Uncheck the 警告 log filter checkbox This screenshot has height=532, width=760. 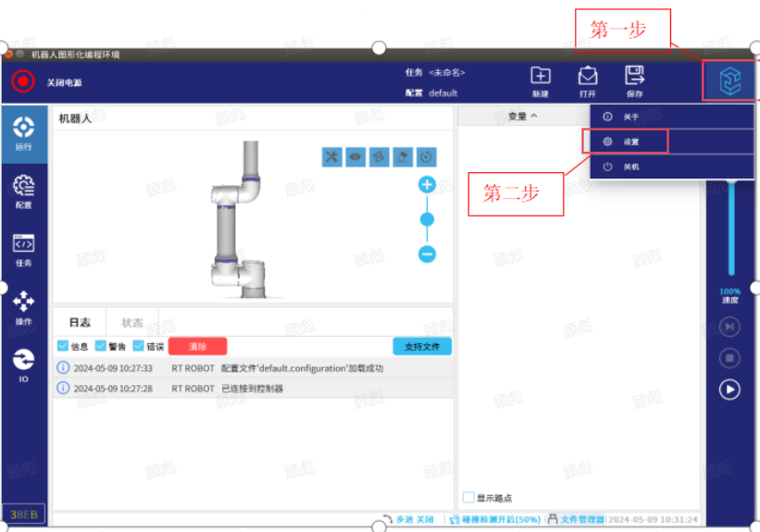click(101, 346)
